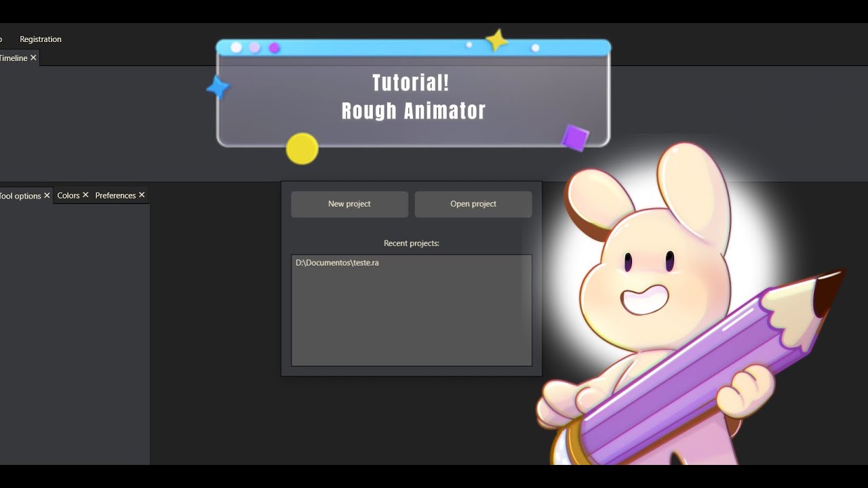This screenshot has width=868, height=488.
Task: Open the Preferences tab
Action: [x=115, y=195]
